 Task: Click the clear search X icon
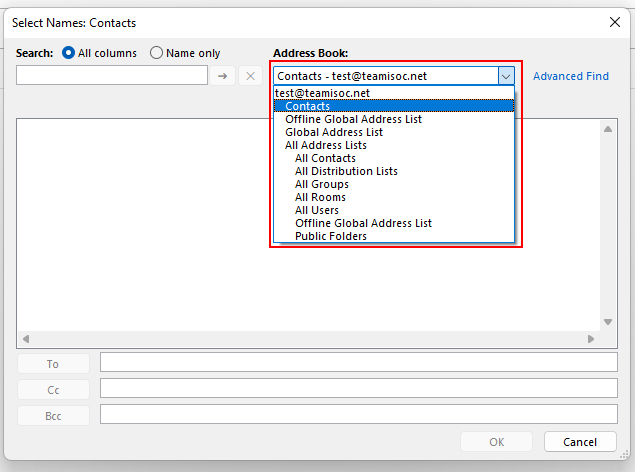click(251, 76)
